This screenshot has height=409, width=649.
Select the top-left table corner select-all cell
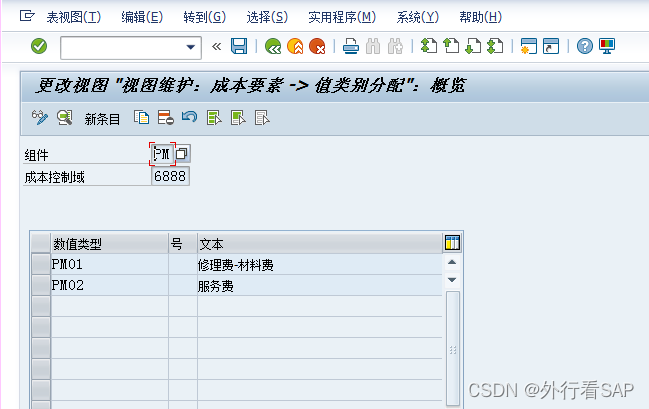point(41,243)
